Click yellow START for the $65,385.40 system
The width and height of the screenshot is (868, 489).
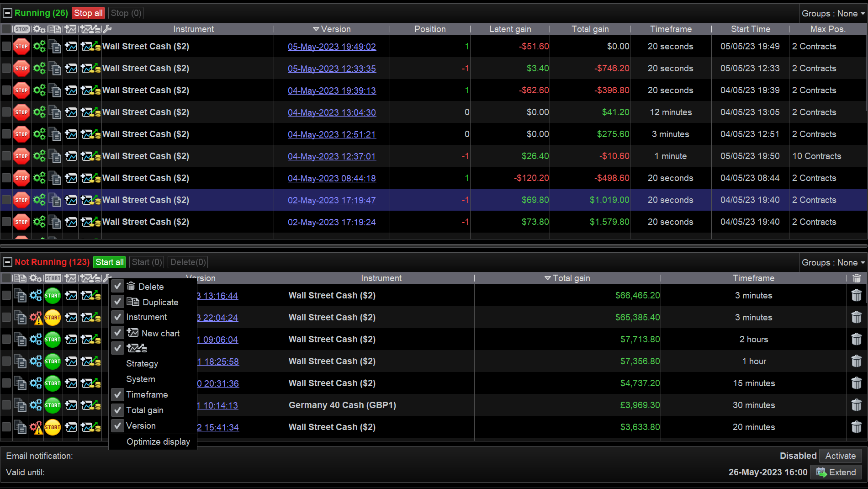53,318
